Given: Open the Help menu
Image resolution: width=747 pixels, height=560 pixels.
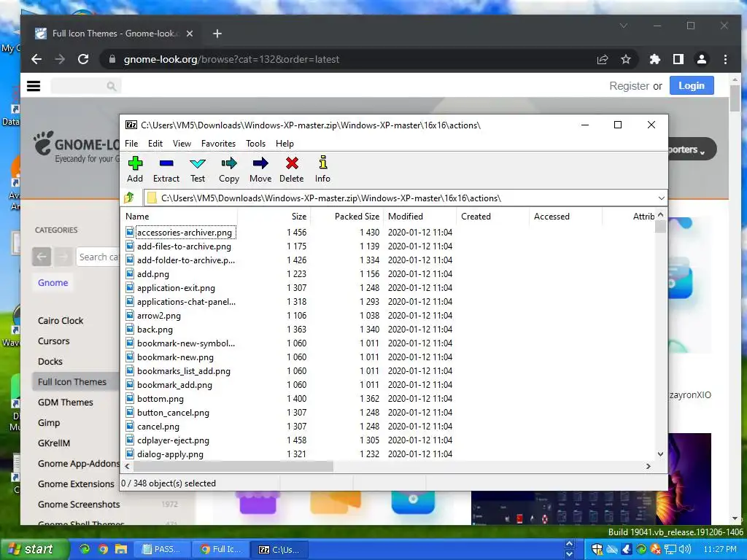Looking at the screenshot, I should [285, 144].
